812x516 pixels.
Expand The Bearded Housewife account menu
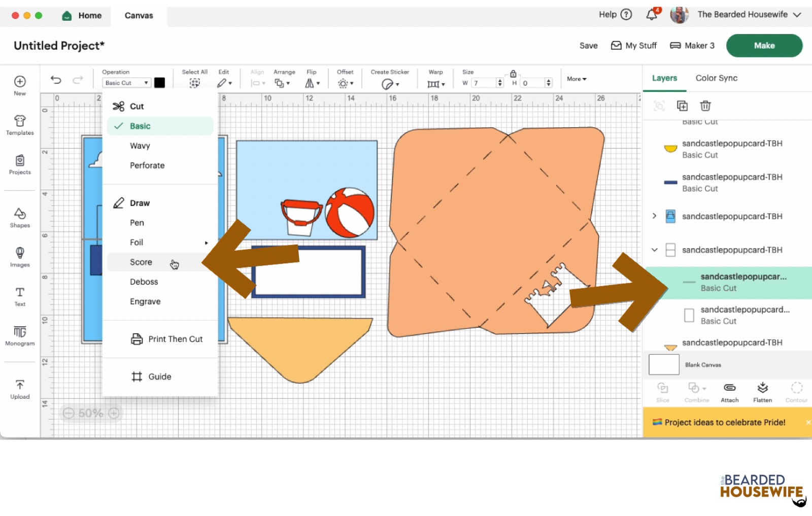[797, 15]
